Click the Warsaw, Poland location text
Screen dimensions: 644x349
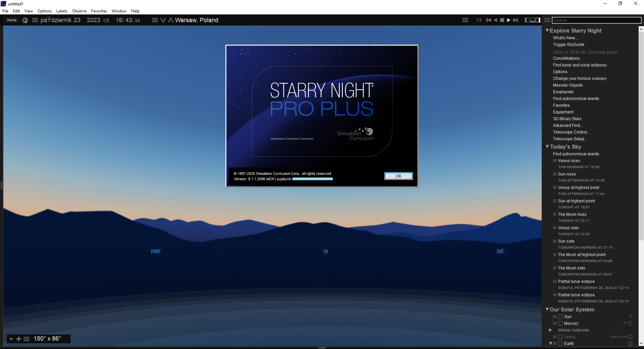(x=197, y=20)
